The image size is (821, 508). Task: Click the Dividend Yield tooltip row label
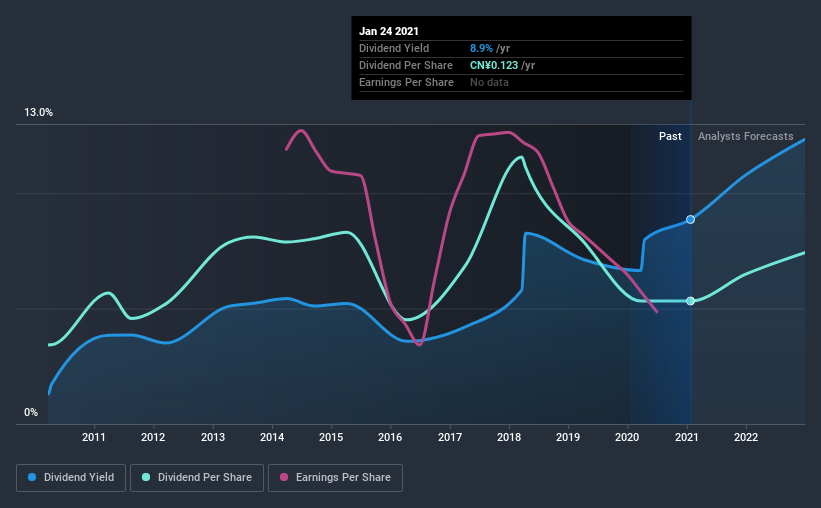coord(394,48)
